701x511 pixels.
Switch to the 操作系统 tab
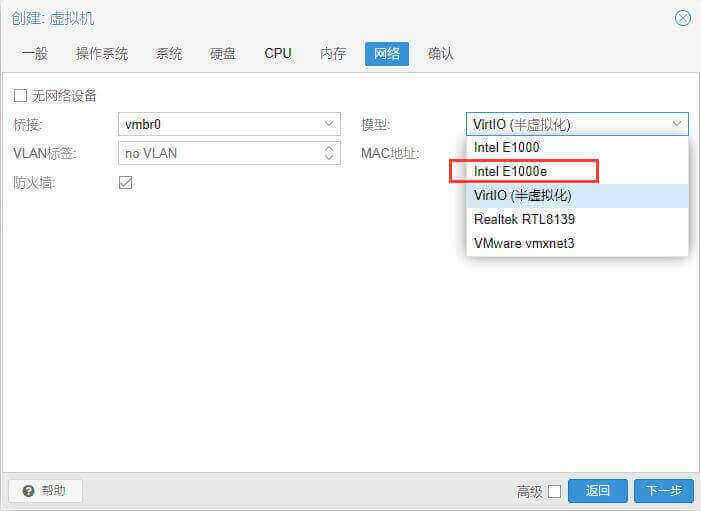(102, 54)
